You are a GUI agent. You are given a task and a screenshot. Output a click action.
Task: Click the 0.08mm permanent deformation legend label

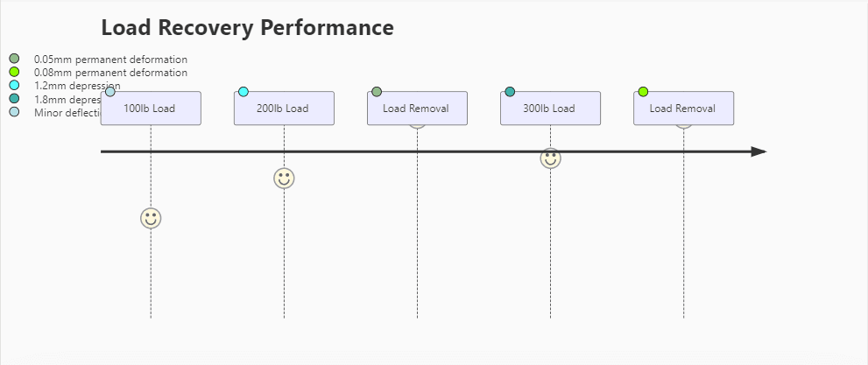[110, 73]
